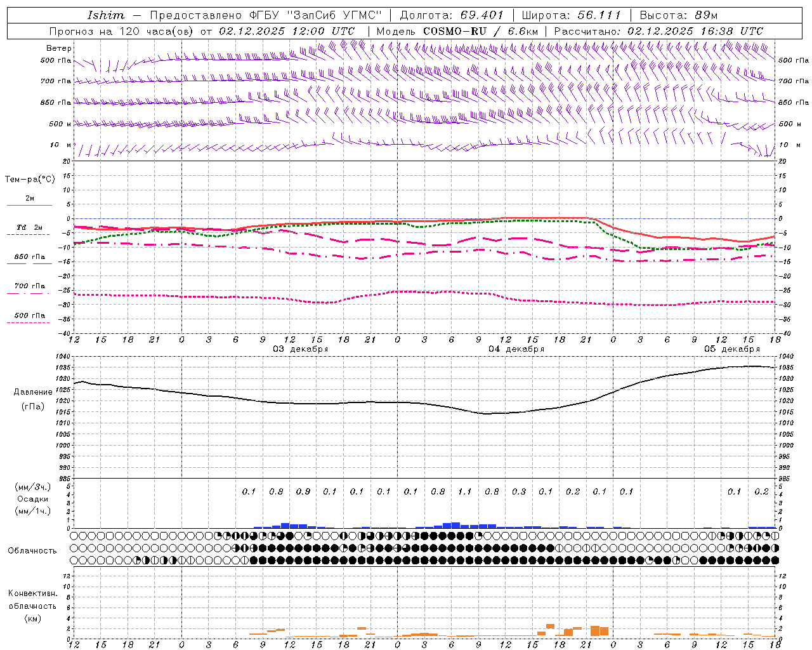Click the "Широта: 56.111" header field
Image resolution: width=812 pixels, height=650 pixels.
pos(570,15)
